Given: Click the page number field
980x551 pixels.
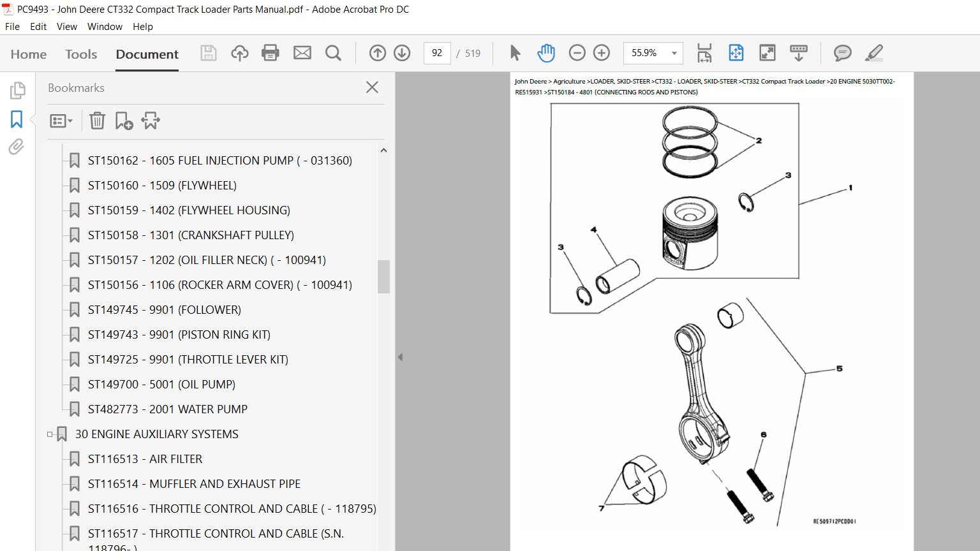Looking at the screenshot, I should tap(437, 53).
